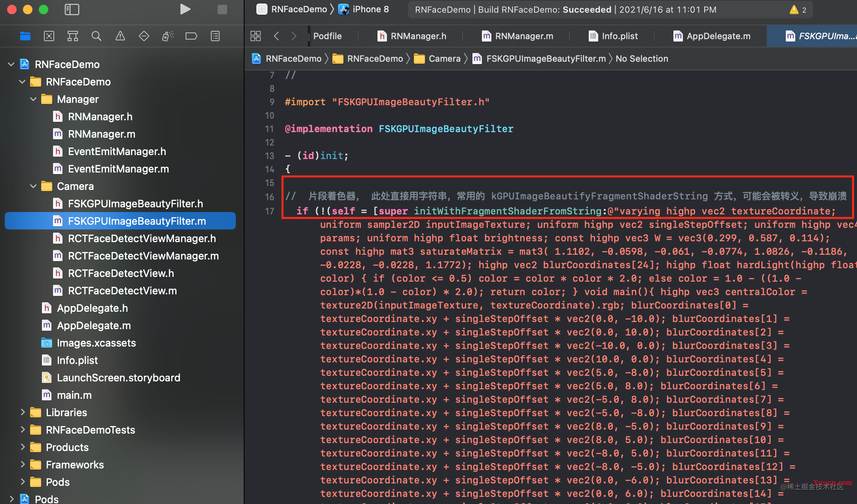The image size is (857, 504).
Task: Click line number 17 in the gutter
Action: (269, 211)
